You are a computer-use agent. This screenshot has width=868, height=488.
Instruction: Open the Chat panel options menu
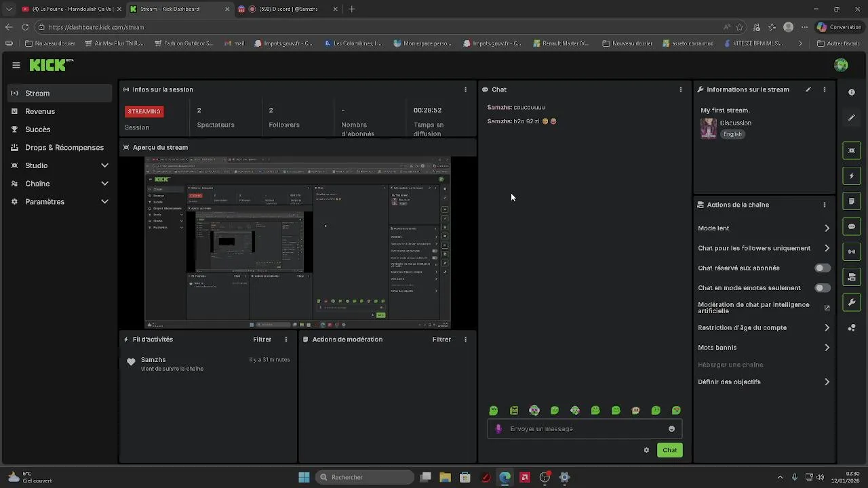click(x=681, y=89)
